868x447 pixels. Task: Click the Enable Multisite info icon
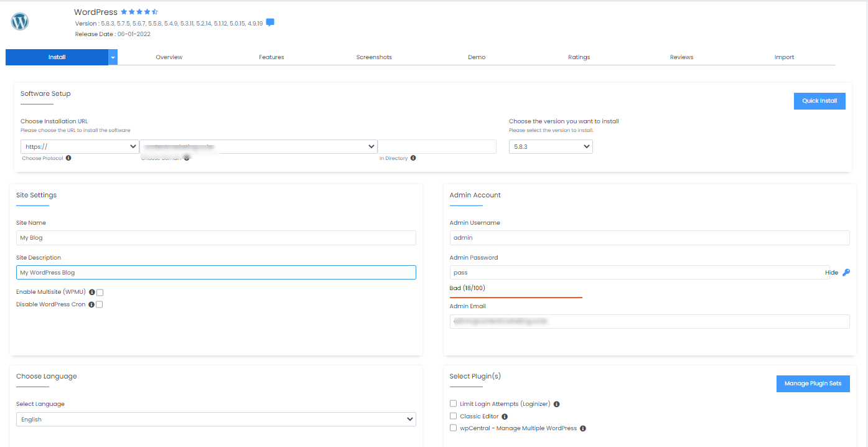91,292
